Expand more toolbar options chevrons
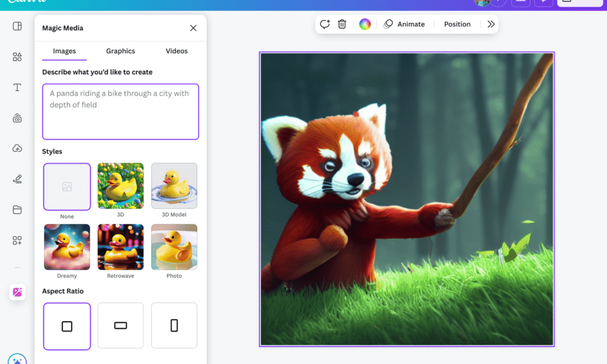 click(491, 24)
